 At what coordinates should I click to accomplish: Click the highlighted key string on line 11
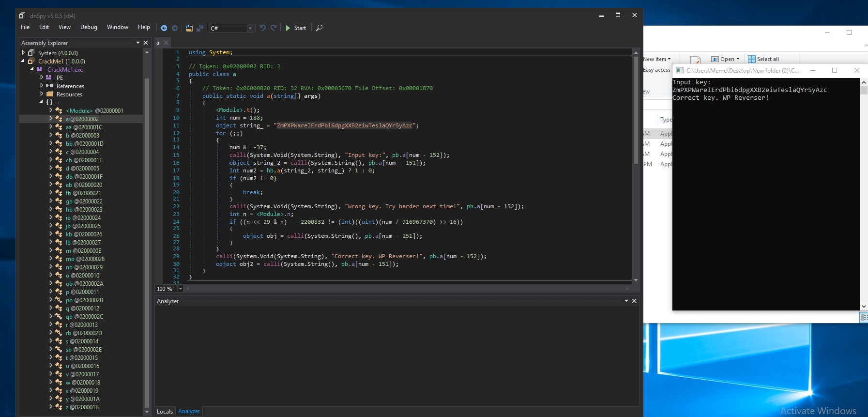[344, 125]
